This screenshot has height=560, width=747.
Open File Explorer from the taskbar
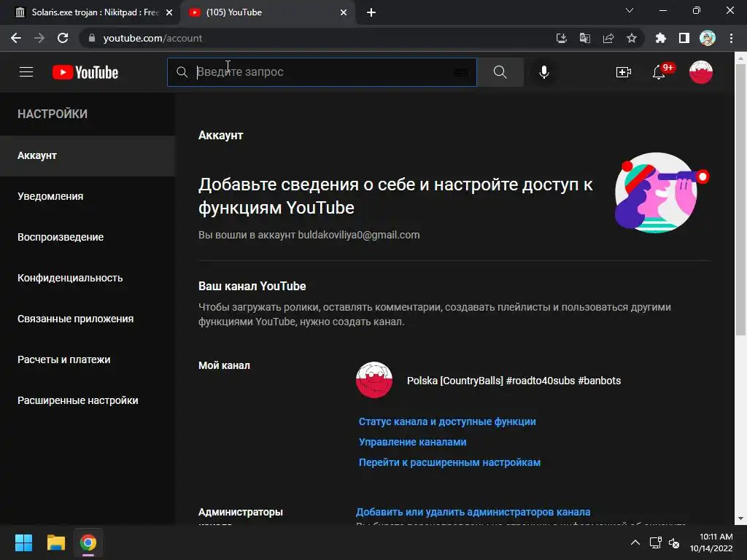click(x=55, y=542)
